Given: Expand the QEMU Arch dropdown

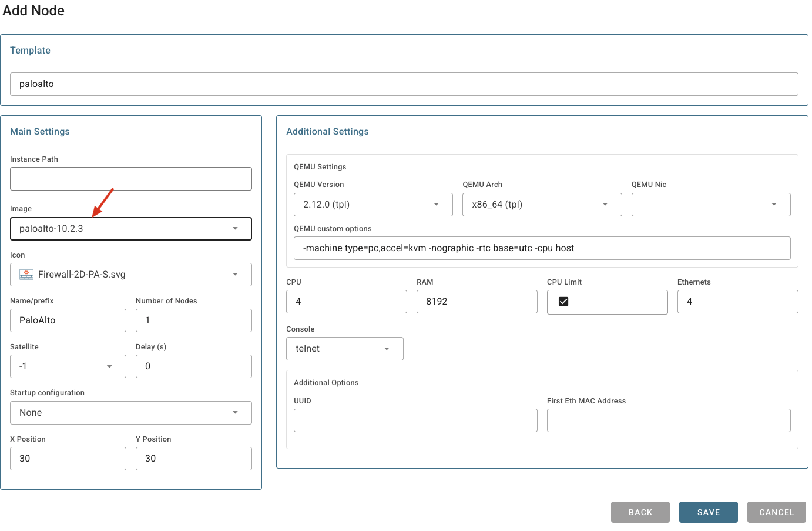Looking at the screenshot, I should click(541, 205).
